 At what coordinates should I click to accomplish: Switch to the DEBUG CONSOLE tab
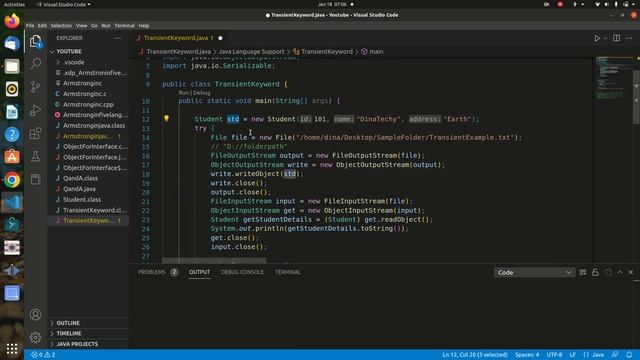242,272
